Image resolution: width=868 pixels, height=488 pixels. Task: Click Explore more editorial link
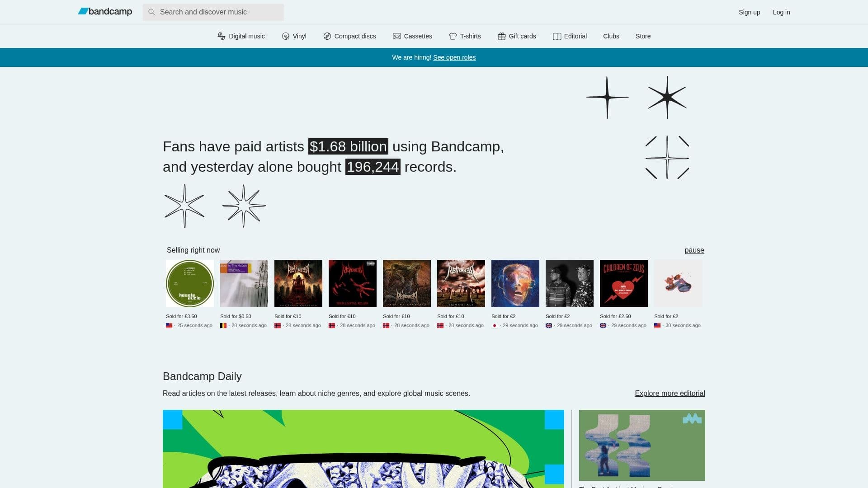click(x=670, y=393)
